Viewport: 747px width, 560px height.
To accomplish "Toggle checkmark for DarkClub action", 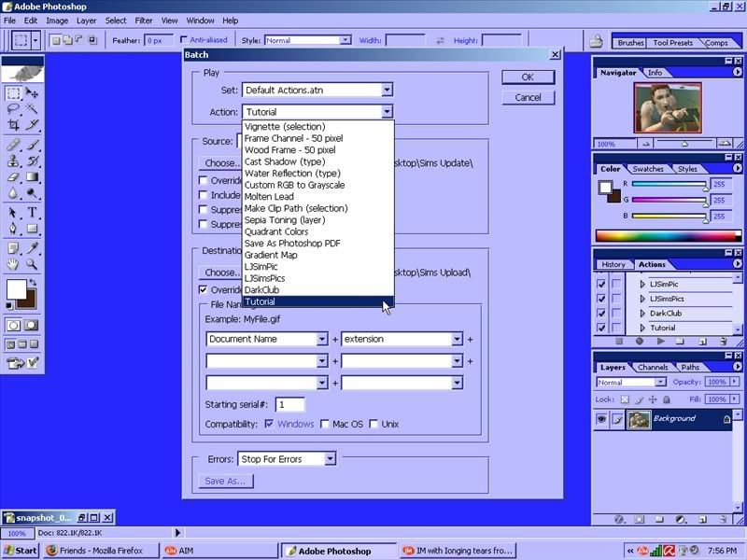I will [601, 313].
